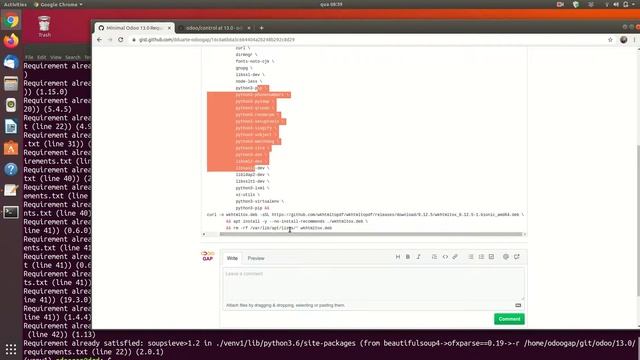The width and height of the screenshot is (640, 360).
Task: Open the terminal's View menu
Action: [56, 58]
